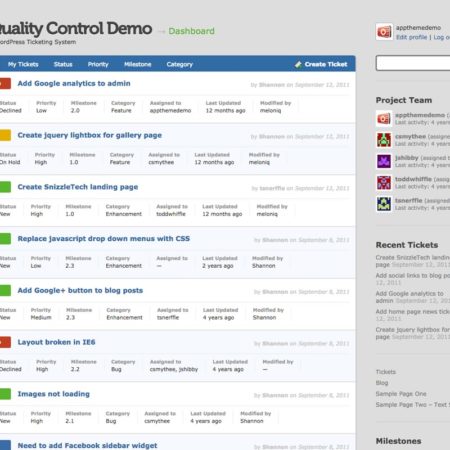Click tsnerffle avatar in Project Team

(x=384, y=204)
